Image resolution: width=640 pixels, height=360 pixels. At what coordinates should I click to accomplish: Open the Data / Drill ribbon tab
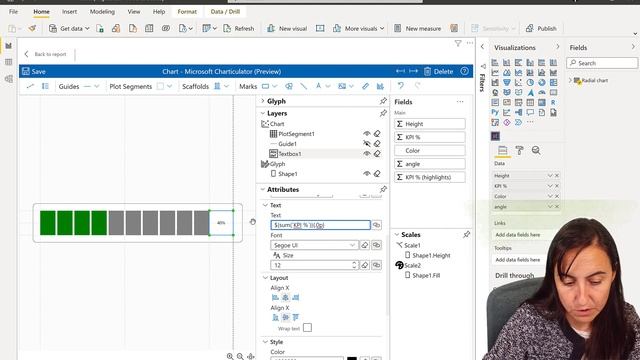225,11
